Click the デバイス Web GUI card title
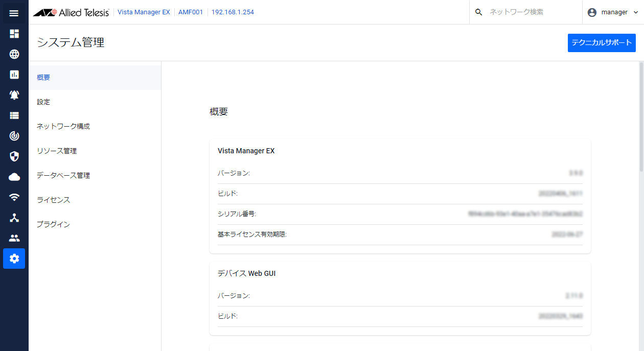This screenshot has height=351, width=644. 247,273
